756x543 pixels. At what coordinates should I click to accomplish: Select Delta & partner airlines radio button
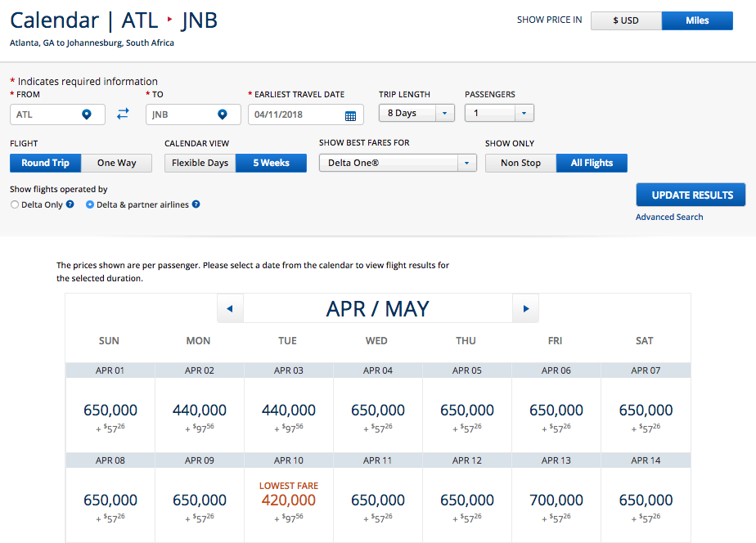coord(90,204)
